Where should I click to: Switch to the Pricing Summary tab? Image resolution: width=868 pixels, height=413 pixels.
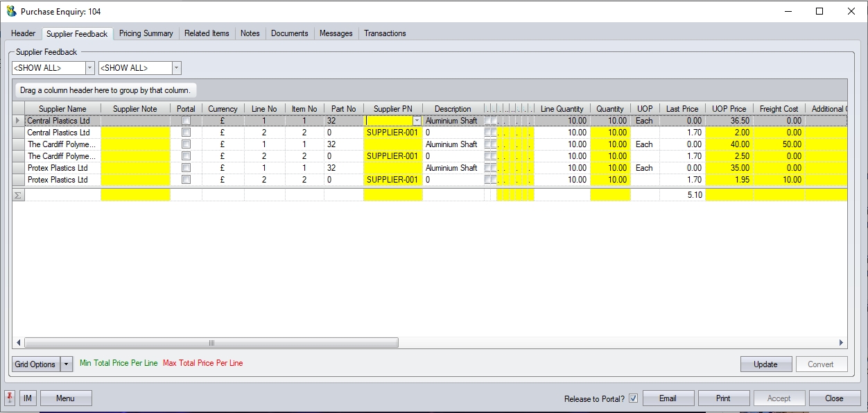[146, 33]
